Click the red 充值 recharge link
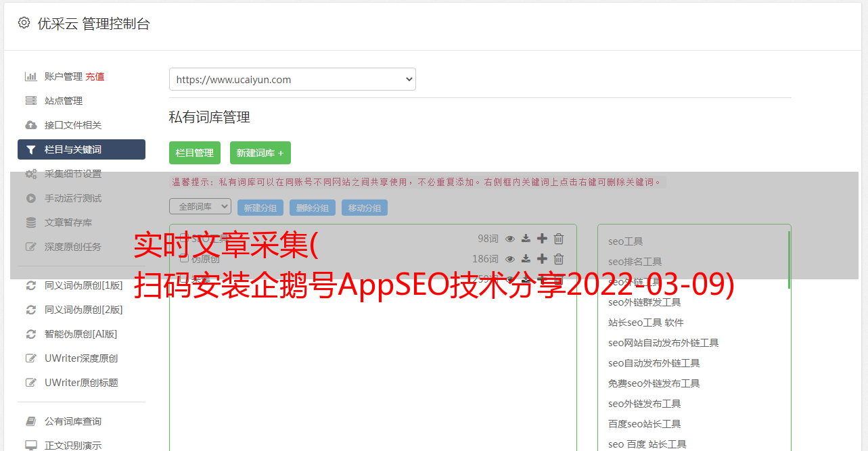The width and height of the screenshot is (868, 451). [x=95, y=76]
